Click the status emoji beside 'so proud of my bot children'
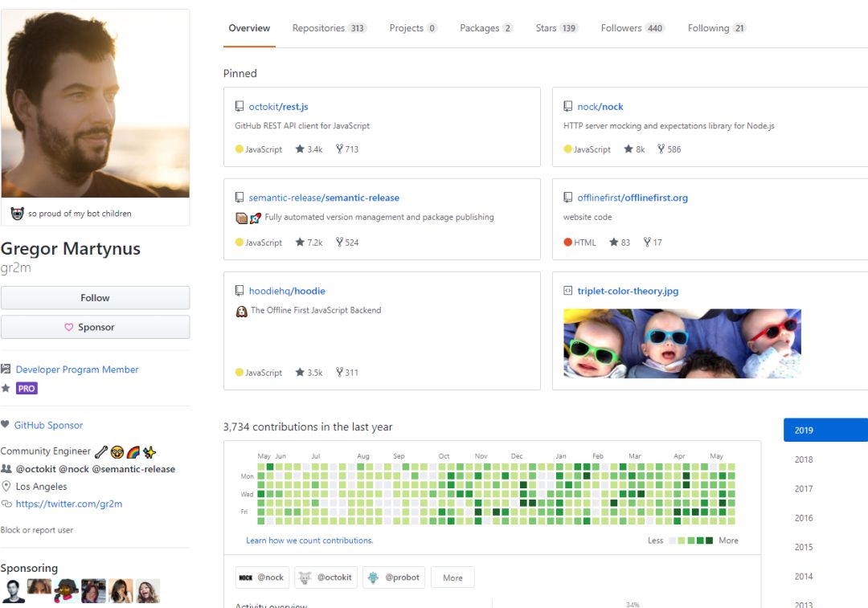868x608 pixels. click(17, 214)
